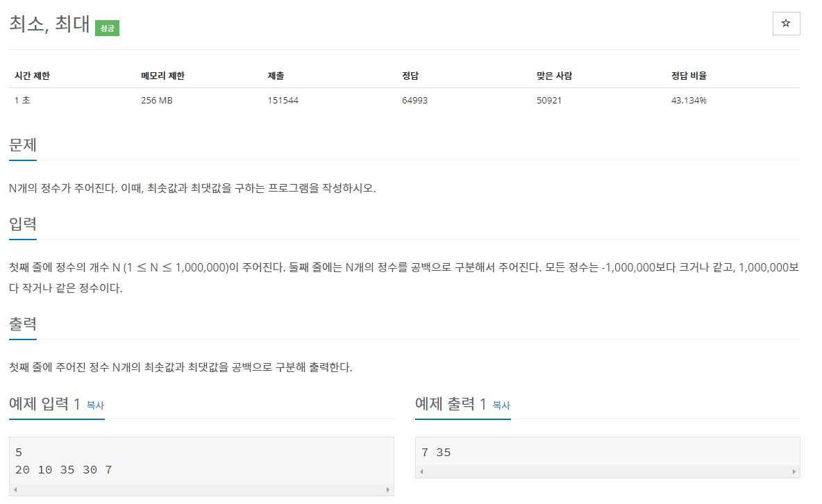Click right scroll arrow of example output box

pyautogui.click(x=794, y=472)
